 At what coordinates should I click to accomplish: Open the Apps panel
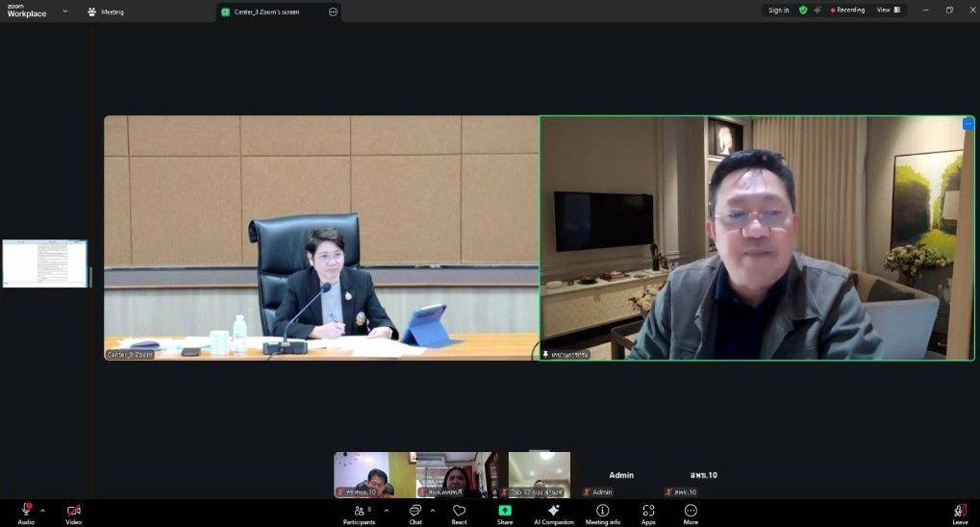tap(648, 512)
